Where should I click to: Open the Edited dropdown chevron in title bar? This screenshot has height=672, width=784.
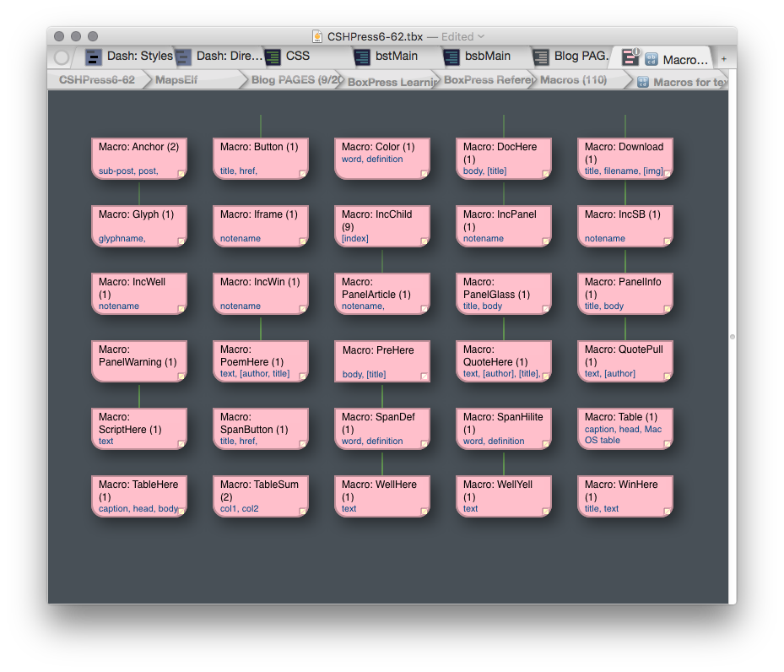click(x=482, y=36)
